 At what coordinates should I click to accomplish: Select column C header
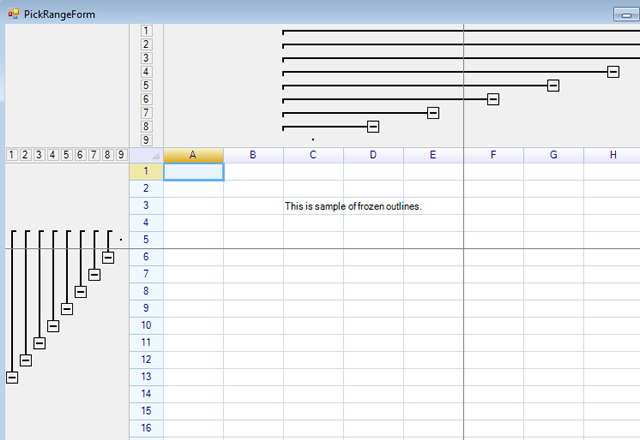coord(313,155)
